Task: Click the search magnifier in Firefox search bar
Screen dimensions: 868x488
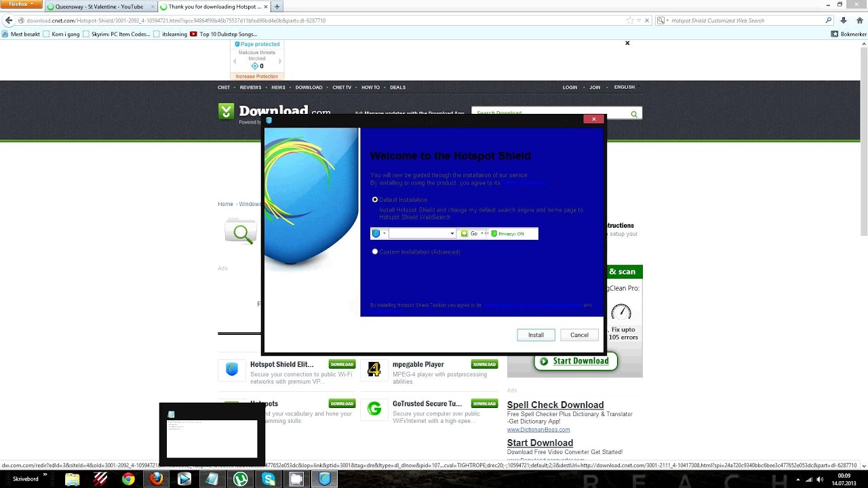Action: click(x=829, y=20)
